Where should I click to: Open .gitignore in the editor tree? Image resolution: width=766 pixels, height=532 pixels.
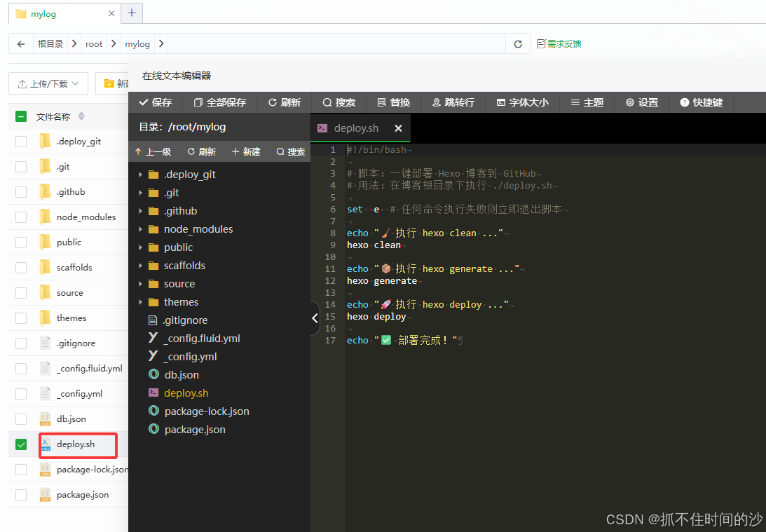(x=186, y=320)
